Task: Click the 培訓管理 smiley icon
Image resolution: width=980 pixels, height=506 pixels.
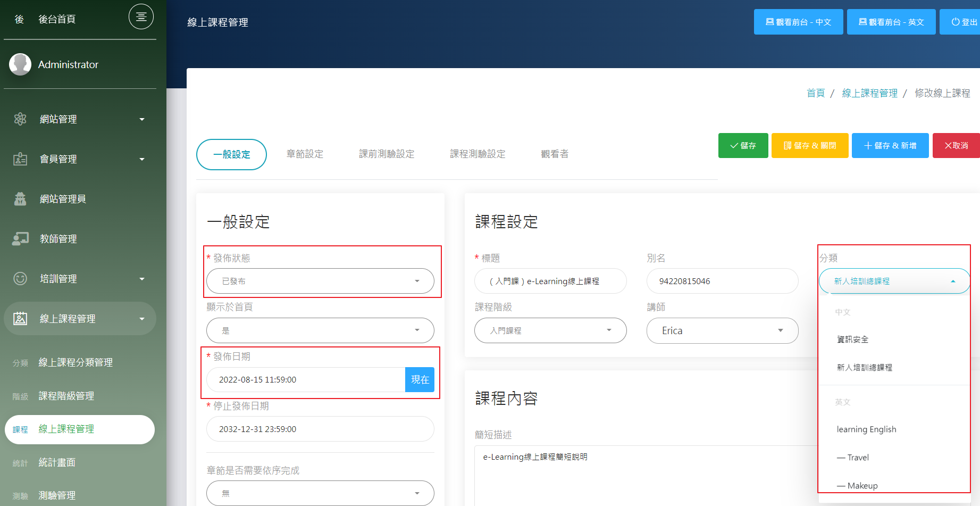Action: (20, 278)
